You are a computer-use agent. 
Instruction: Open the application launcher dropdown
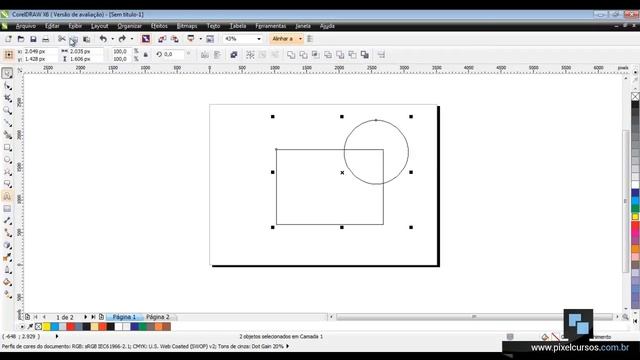tap(200, 39)
